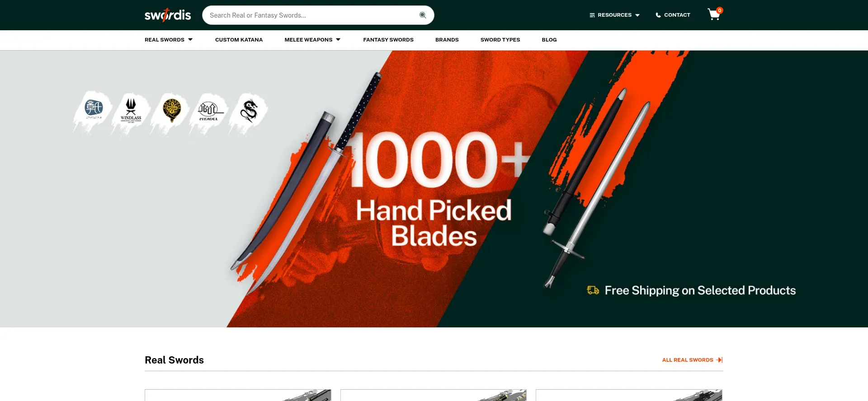Open the Sword Types link
Viewport: 868px width, 401px height.
[x=500, y=40]
